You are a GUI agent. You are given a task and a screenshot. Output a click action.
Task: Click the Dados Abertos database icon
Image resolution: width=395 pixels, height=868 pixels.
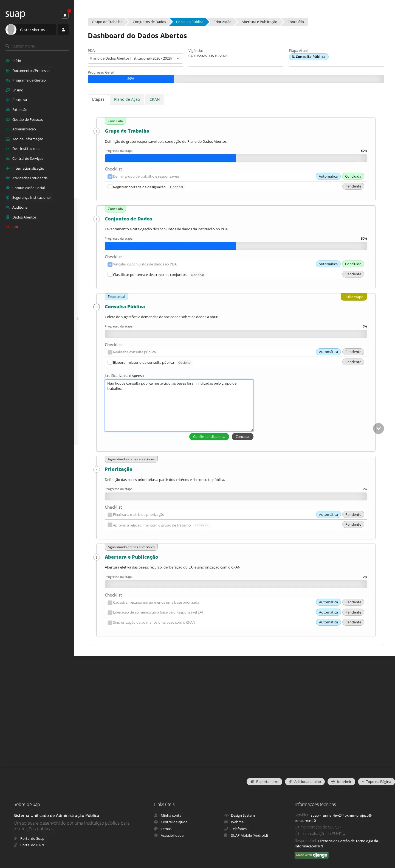pyautogui.click(x=8, y=217)
